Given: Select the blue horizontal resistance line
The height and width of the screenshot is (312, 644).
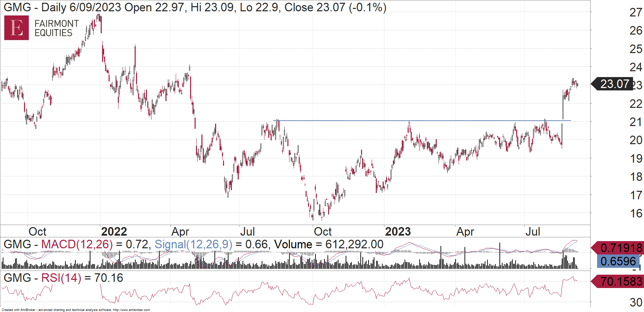Looking at the screenshot, I should click(411, 121).
